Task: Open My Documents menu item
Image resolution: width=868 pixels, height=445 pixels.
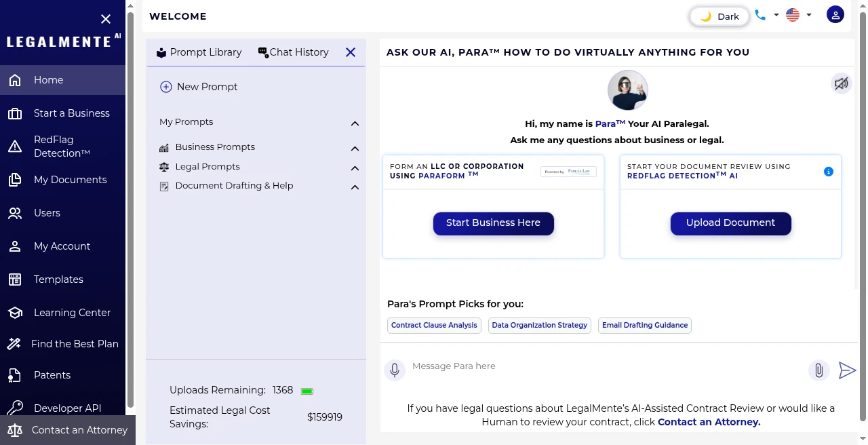Action: pos(62,180)
